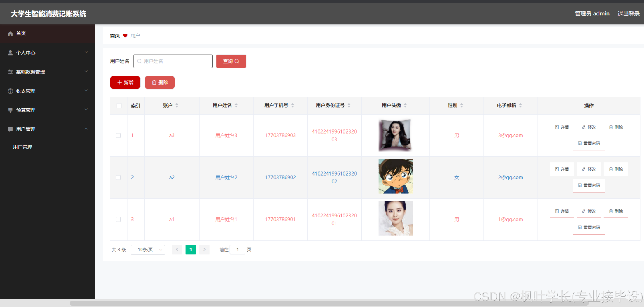Click 重置密码 for user a1
Screen dimensions: 644x307
coord(589,228)
